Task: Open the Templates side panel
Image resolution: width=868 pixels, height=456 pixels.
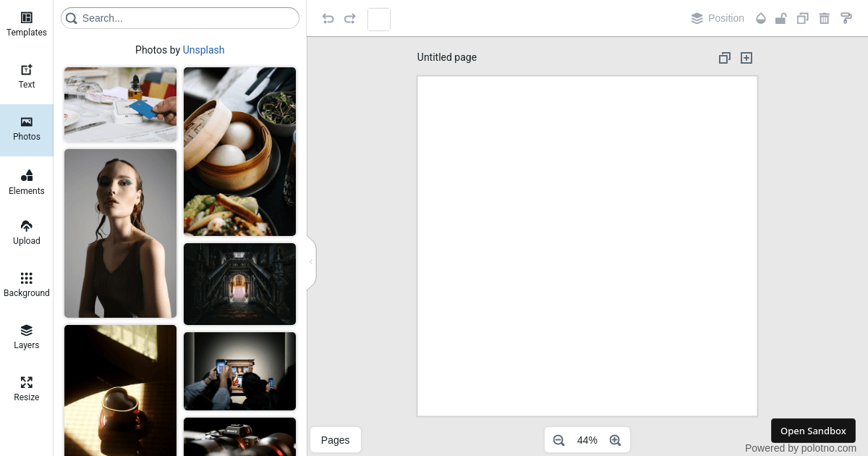Action: pyautogui.click(x=27, y=25)
